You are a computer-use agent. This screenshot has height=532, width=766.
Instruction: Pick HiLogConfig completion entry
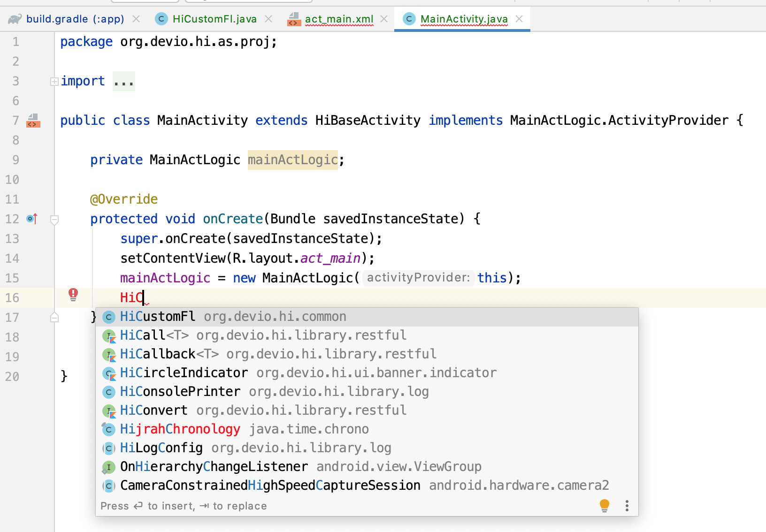367,448
